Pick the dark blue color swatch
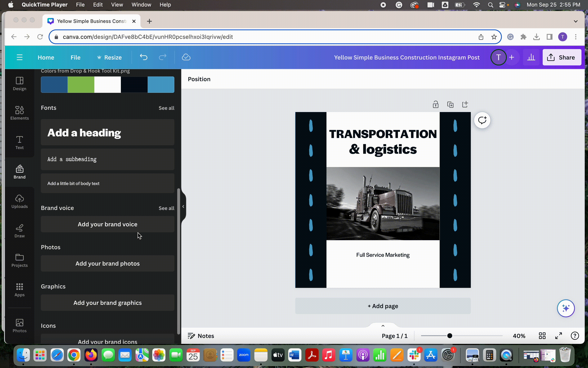The image size is (588, 368). pyautogui.click(x=54, y=84)
